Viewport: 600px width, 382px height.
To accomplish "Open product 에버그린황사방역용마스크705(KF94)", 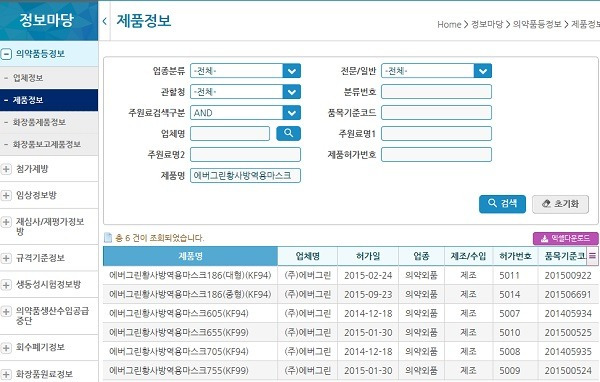I will (x=179, y=351).
